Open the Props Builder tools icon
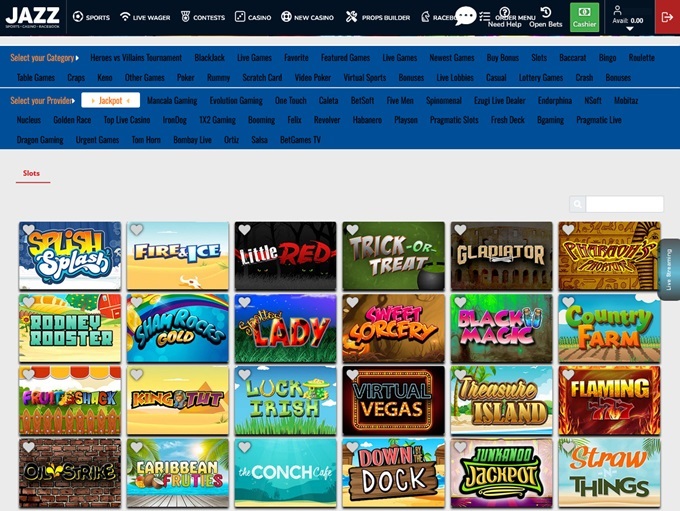The image size is (680, 511). click(x=351, y=16)
